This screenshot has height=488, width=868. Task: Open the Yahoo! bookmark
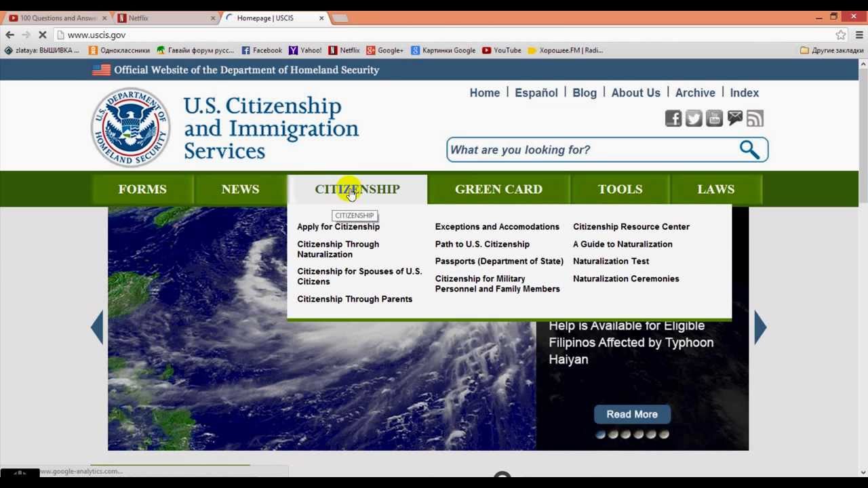(x=305, y=50)
